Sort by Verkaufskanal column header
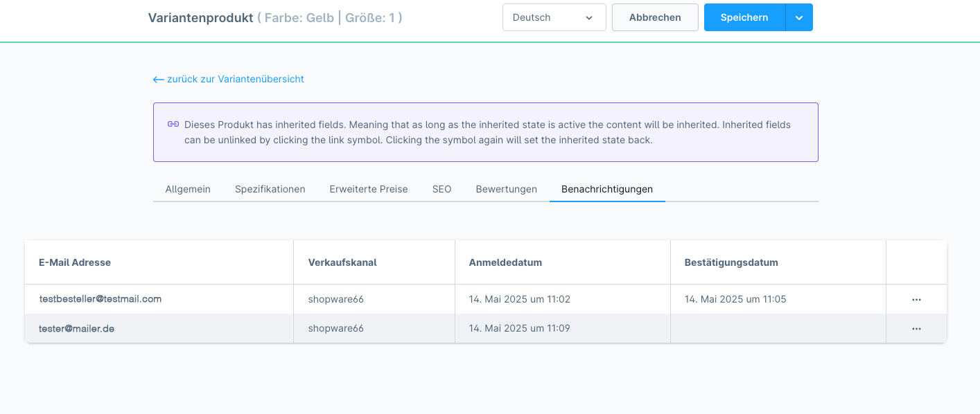This screenshot has height=414, width=980. [342, 262]
